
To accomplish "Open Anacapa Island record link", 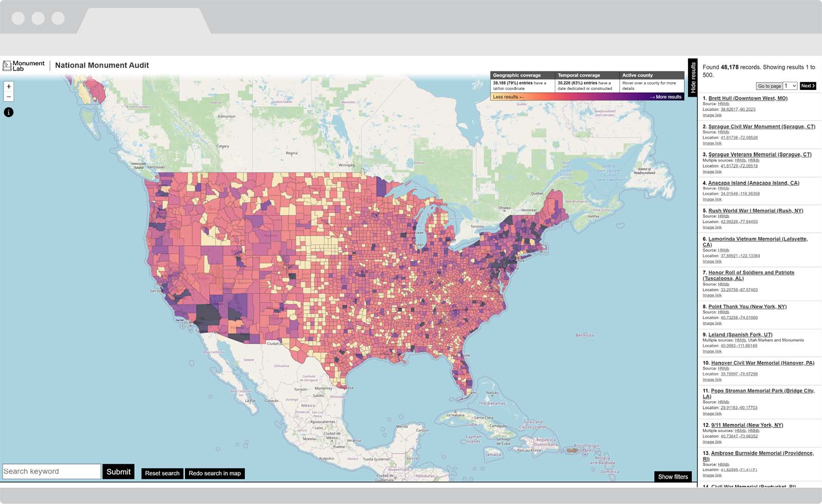I will (754, 183).
